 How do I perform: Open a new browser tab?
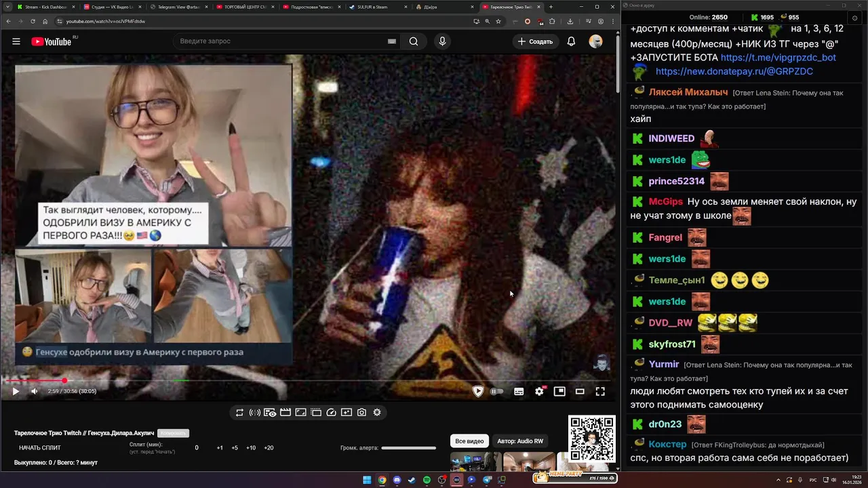coord(551,7)
